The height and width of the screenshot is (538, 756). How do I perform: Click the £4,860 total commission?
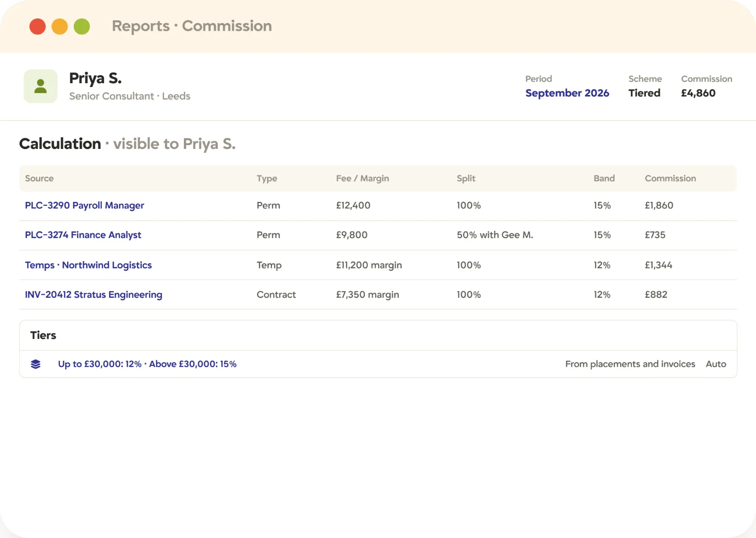(698, 93)
